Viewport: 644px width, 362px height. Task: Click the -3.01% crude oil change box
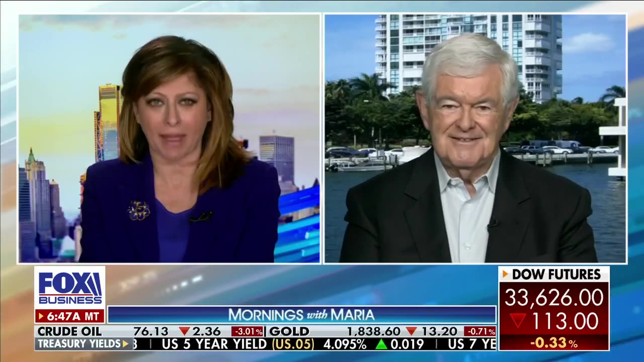click(248, 331)
